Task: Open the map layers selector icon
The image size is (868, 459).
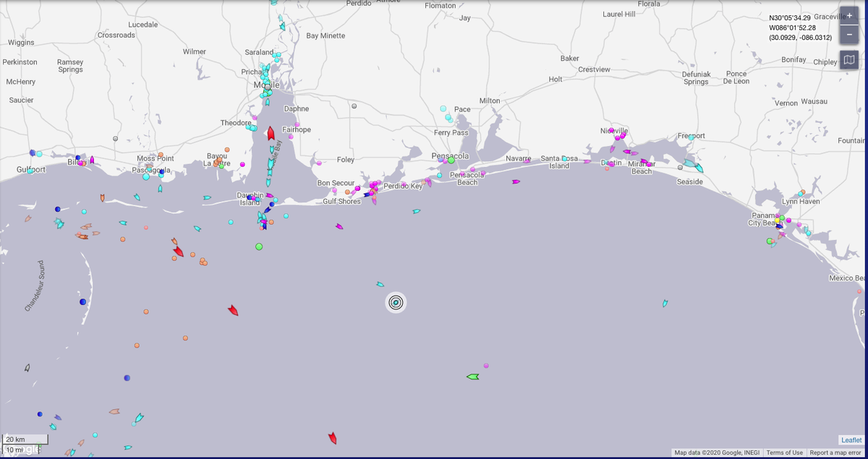Action: pyautogui.click(x=849, y=60)
